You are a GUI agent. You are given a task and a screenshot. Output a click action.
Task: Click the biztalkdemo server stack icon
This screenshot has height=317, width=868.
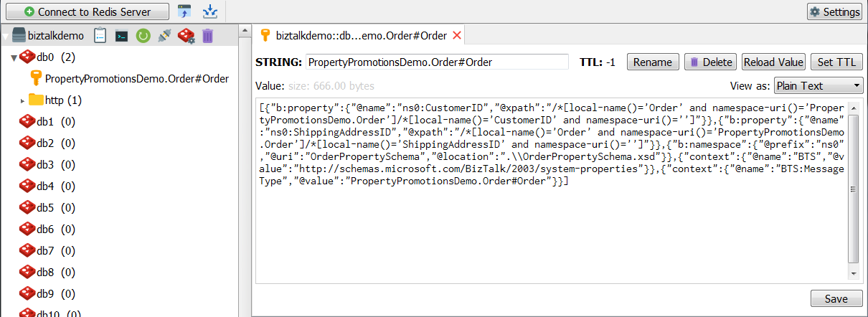(19, 35)
